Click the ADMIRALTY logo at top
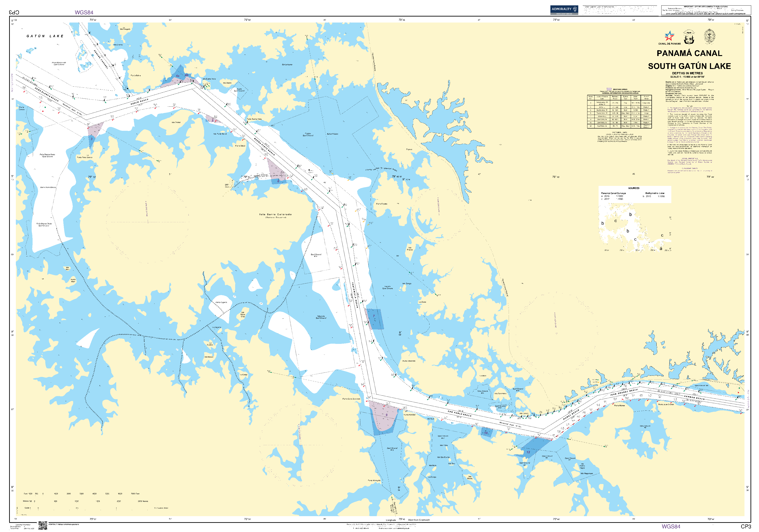Screen dimensions: 759x532 click(x=564, y=10)
